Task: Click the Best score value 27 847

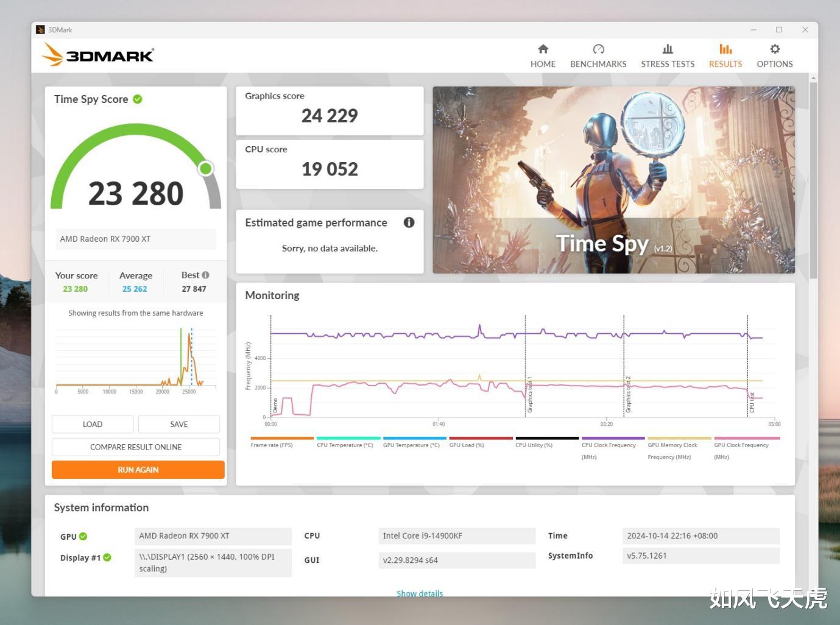Action: [x=194, y=289]
